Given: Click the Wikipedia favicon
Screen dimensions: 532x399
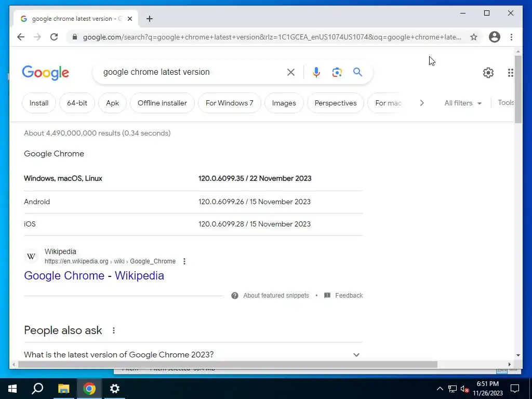Looking at the screenshot, I should [x=31, y=256].
